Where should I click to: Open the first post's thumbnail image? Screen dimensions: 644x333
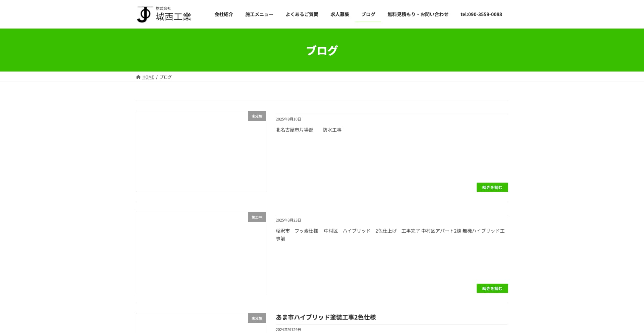(201, 151)
